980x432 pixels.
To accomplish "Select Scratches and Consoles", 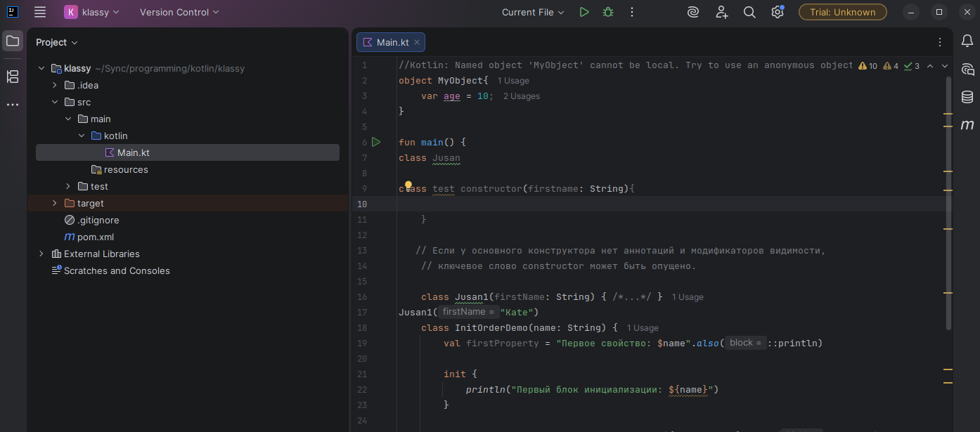I will [110, 270].
